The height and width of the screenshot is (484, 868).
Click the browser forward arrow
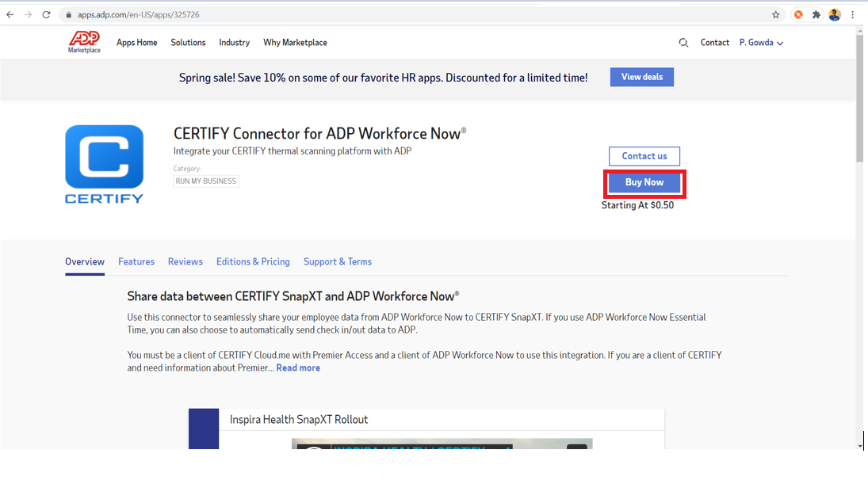point(29,15)
